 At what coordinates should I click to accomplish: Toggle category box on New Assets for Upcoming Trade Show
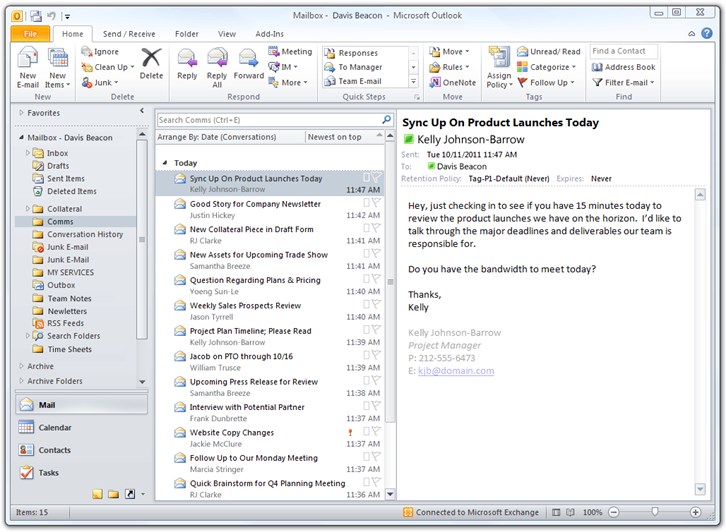[366, 253]
